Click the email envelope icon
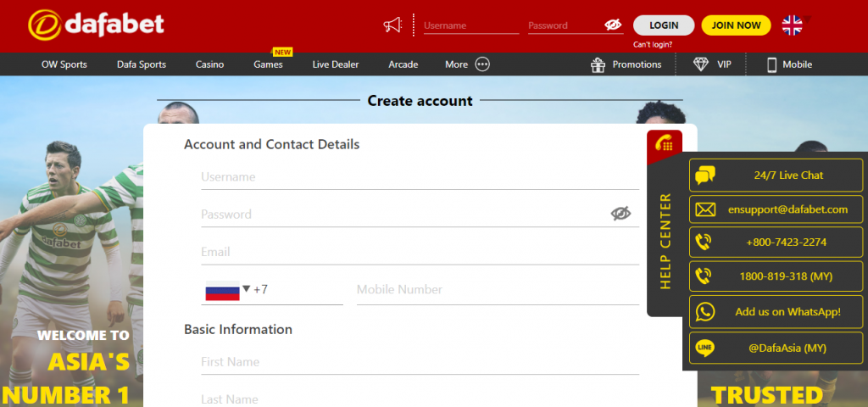The height and width of the screenshot is (407, 868). click(x=705, y=210)
